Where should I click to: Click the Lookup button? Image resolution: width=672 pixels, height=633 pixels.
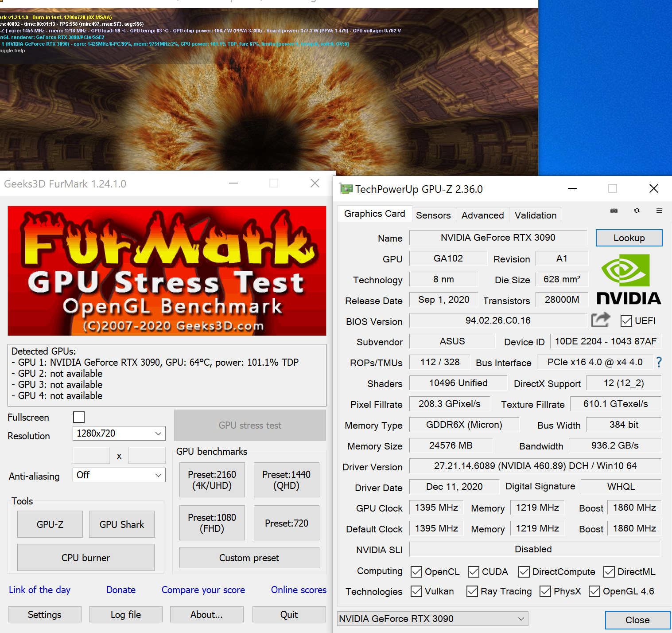coord(629,238)
